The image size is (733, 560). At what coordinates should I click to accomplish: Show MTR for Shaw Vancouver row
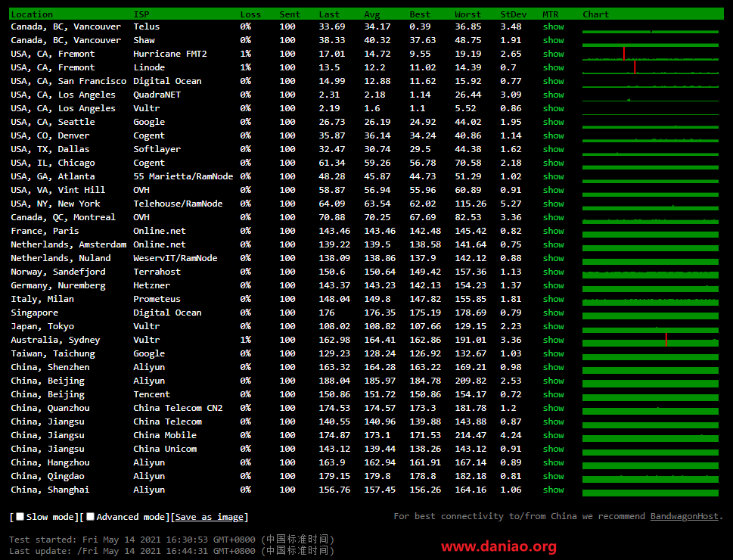554,40
